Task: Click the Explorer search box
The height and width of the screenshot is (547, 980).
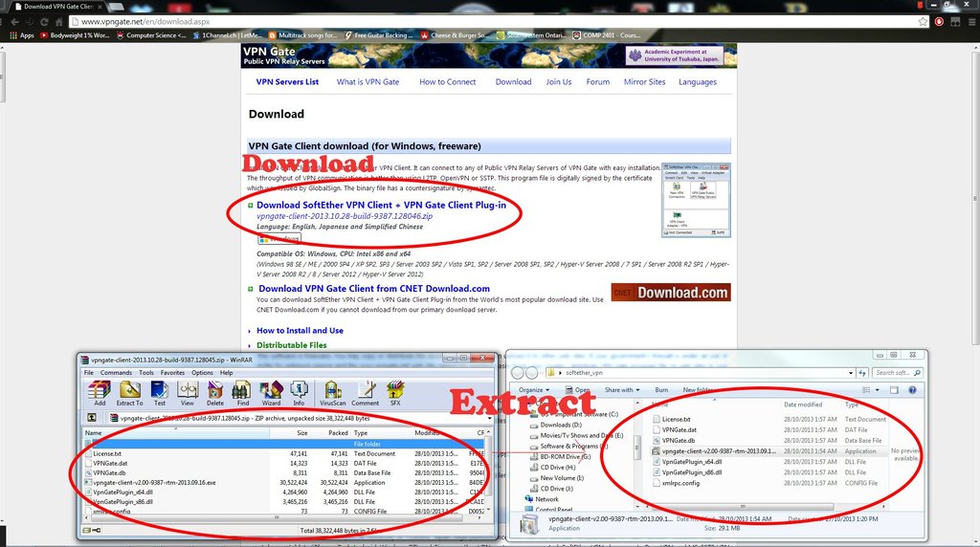Action: [898, 373]
